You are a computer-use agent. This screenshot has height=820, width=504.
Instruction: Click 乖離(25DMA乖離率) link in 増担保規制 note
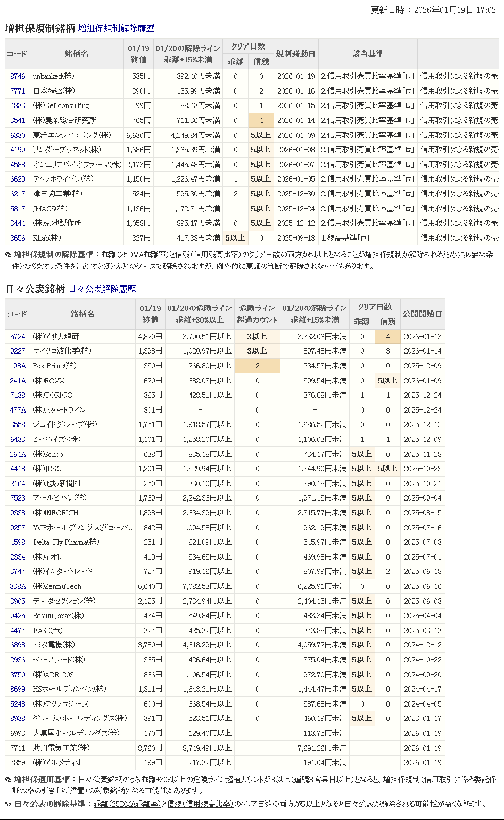(135, 255)
